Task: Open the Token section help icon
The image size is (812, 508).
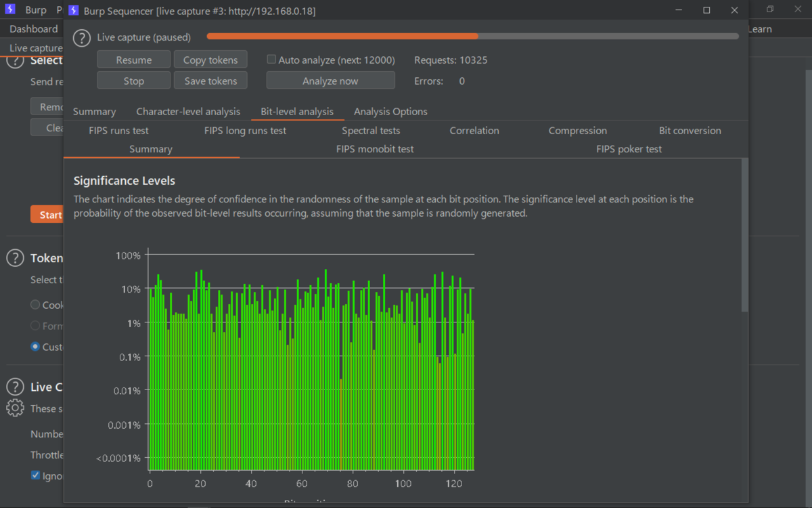Action: pos(15,258)
